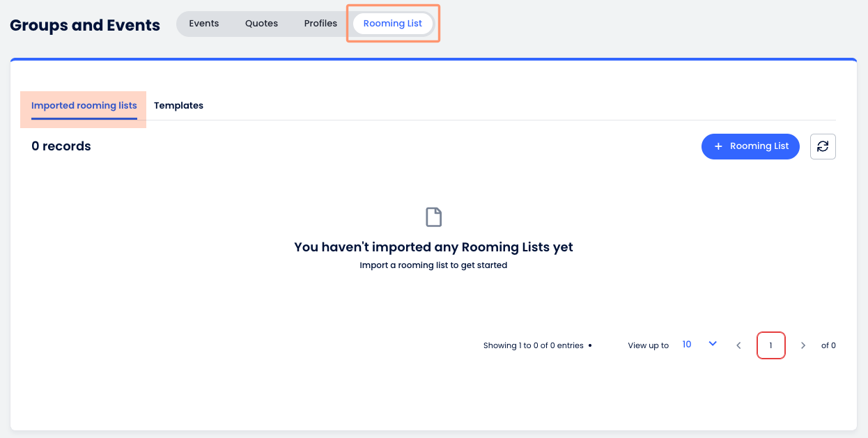Screen dimensions: 868x438
Task: Select the Profiles tab
Action: pos(320,24)
